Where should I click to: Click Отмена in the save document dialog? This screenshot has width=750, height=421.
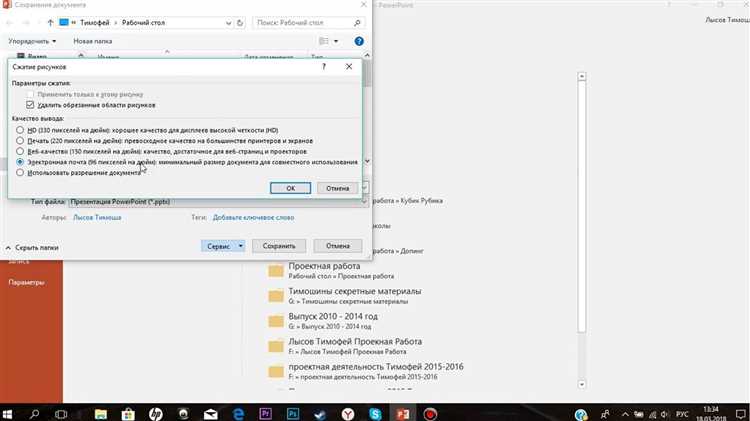point(338,246)
